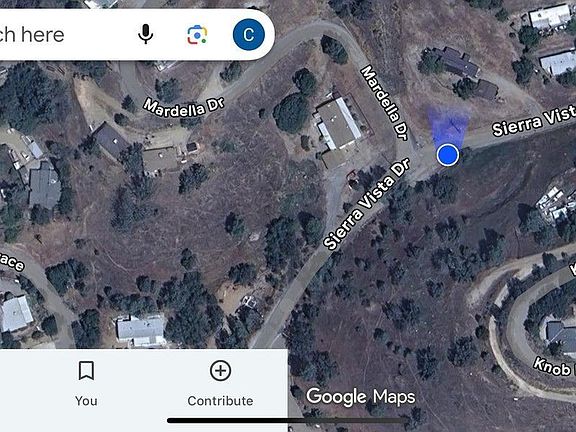576x432 pixels.
Task: Tap the plus circle icon above Contribute
Action: click(x=220, y=371)
